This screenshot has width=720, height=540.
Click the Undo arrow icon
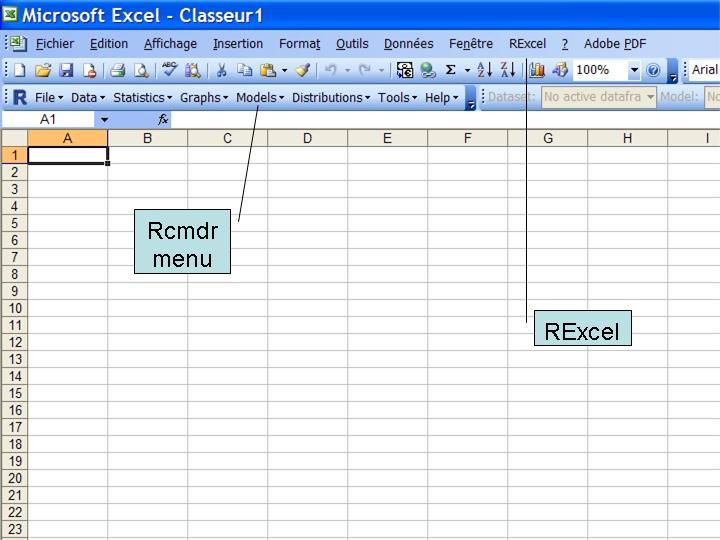330,70
